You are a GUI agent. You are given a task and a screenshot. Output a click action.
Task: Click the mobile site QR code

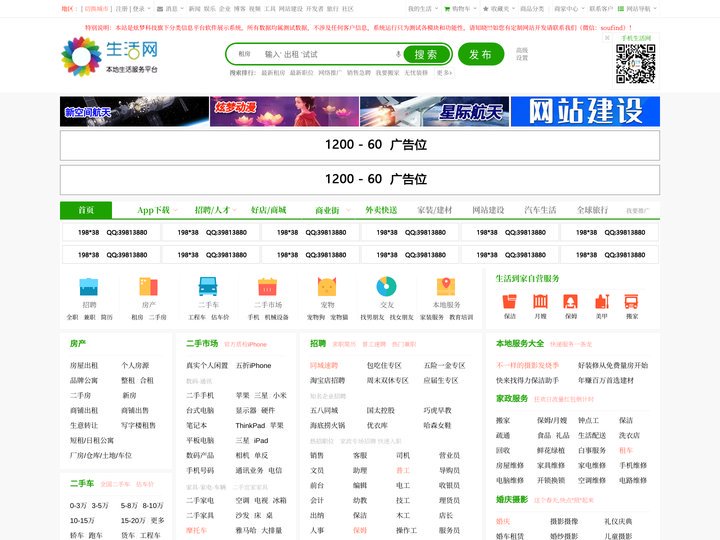636,63
